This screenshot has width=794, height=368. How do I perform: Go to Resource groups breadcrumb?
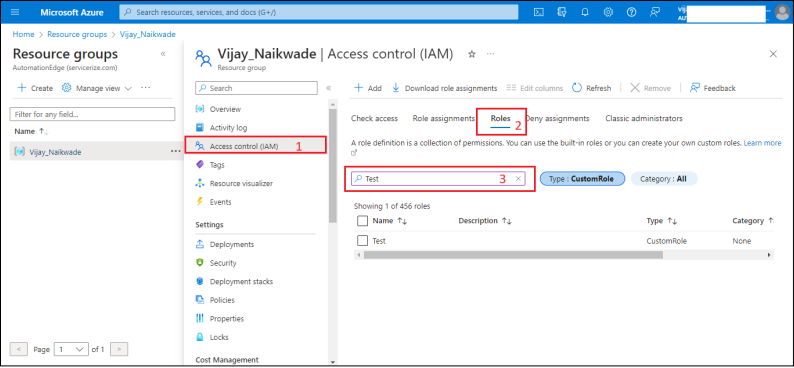click(77, 34)
